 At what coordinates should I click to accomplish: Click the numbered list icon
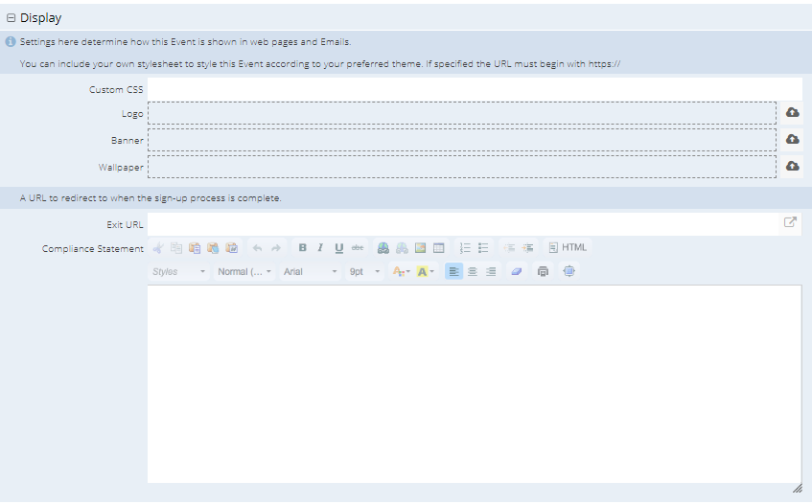click(x=465, y=247)
